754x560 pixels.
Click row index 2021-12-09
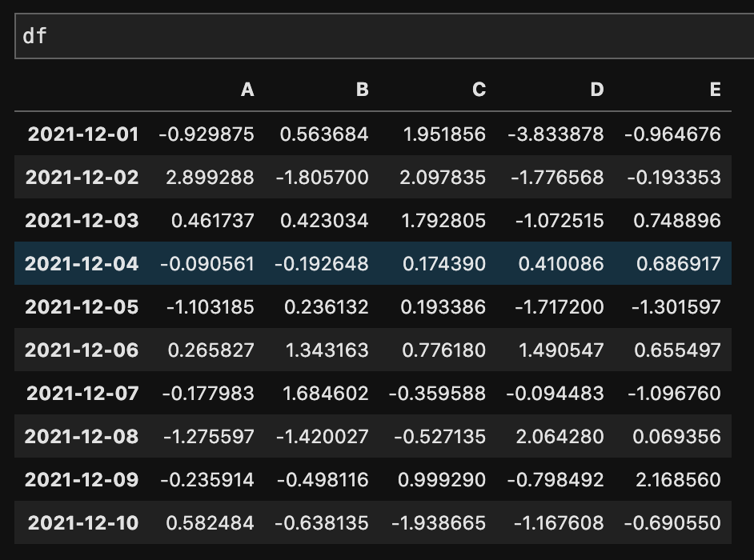tap(82, 480)
